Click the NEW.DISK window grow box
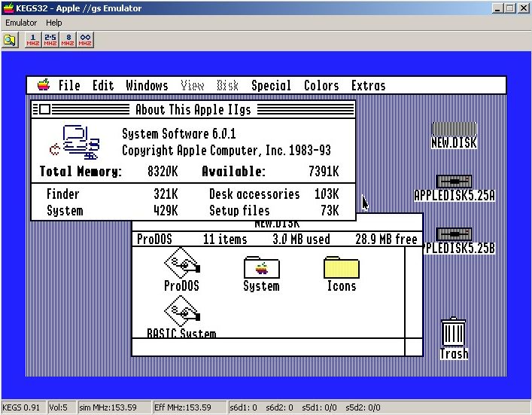 coord(414,346)
